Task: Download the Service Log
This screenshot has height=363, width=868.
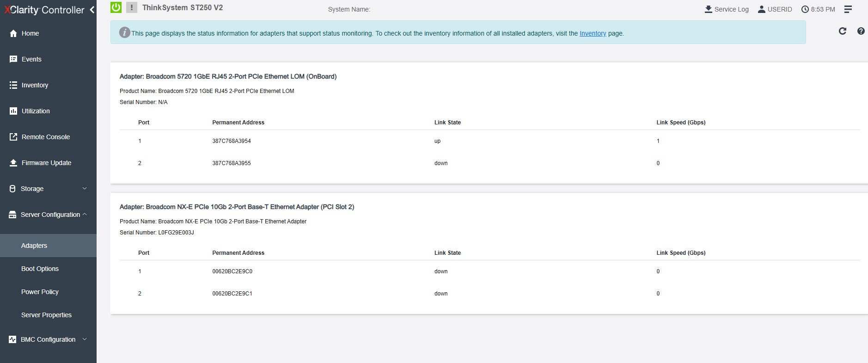Action: point(726,9)
